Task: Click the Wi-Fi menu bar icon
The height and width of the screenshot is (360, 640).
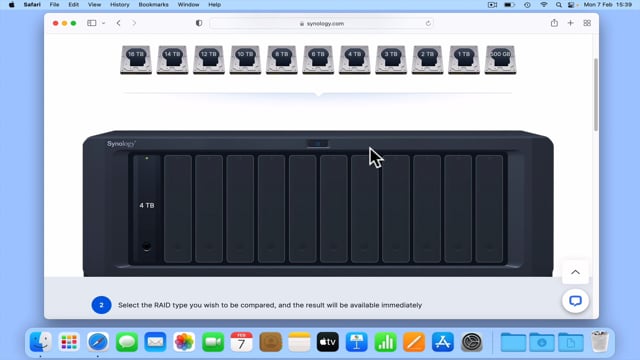Action: (544, 4)
